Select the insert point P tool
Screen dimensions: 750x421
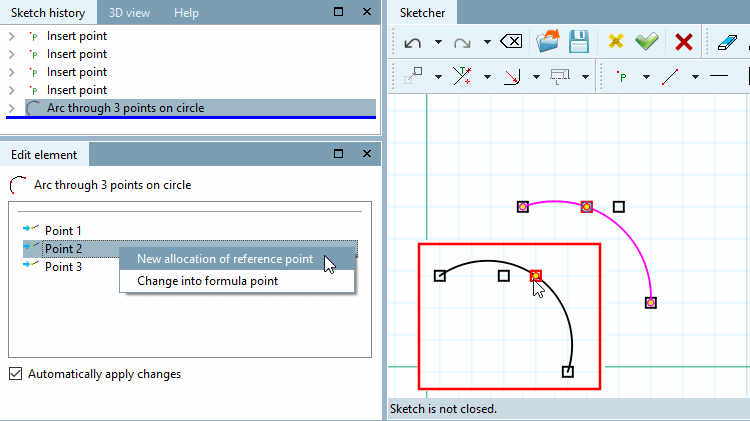point(622,77)
